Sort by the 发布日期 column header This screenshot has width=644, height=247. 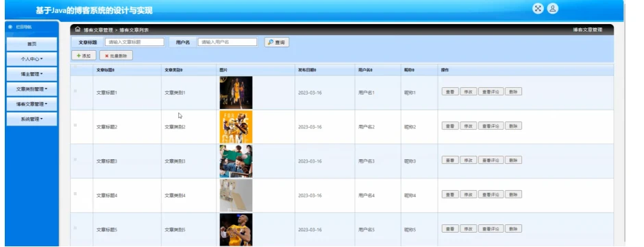pos(307,70)
